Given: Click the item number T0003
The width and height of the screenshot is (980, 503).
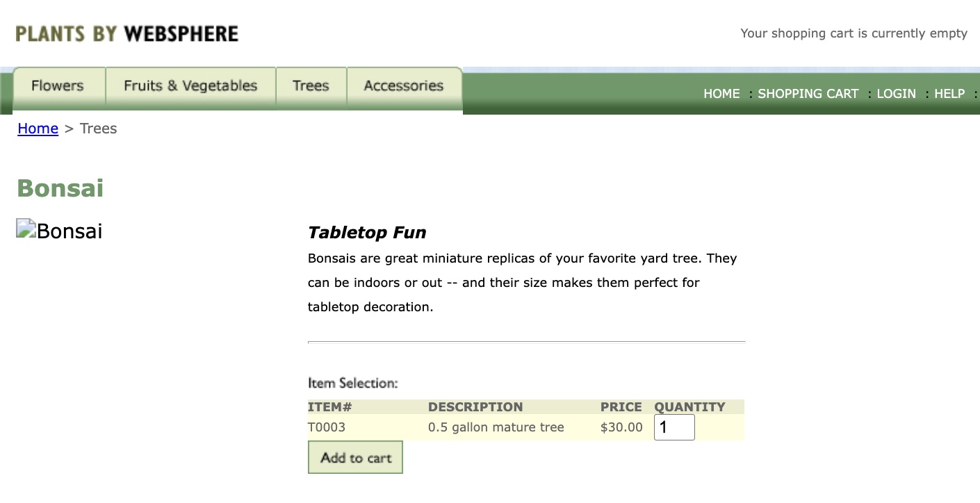Looking at the screenshot, I should coord(327,427).
